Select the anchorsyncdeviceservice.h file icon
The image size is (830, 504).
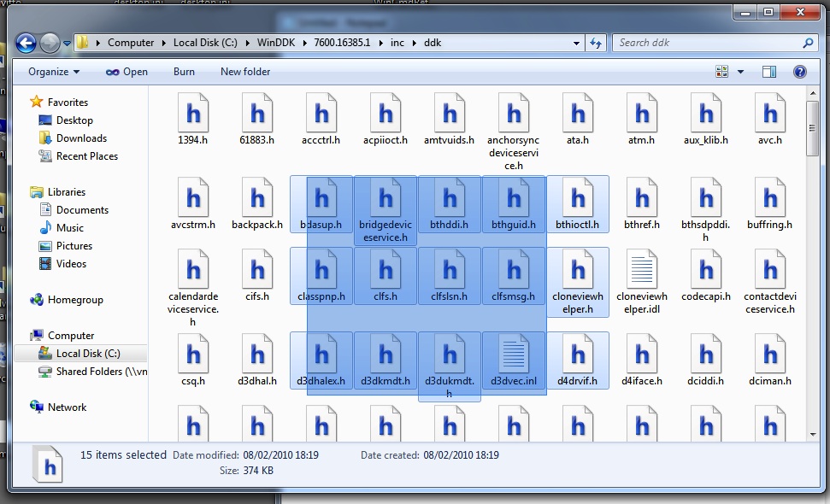[514, 113]
